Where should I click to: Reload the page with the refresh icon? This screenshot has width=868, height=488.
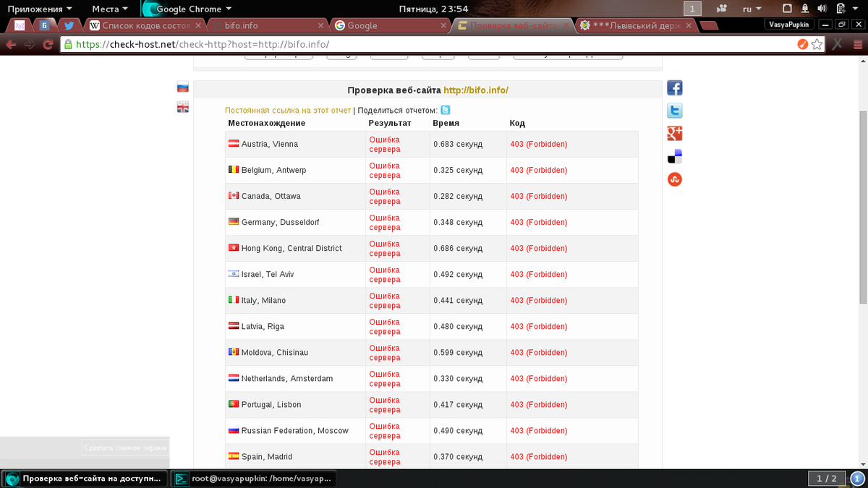48,44
